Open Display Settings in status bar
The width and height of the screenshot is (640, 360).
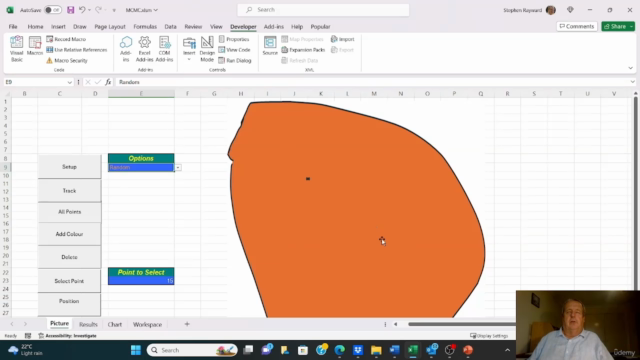pos(489,336)
